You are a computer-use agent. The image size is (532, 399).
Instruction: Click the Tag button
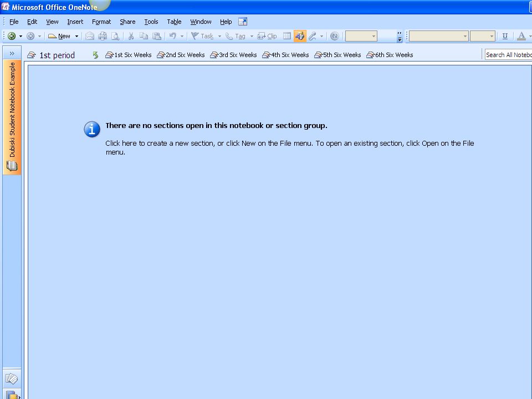pos(236,36)
